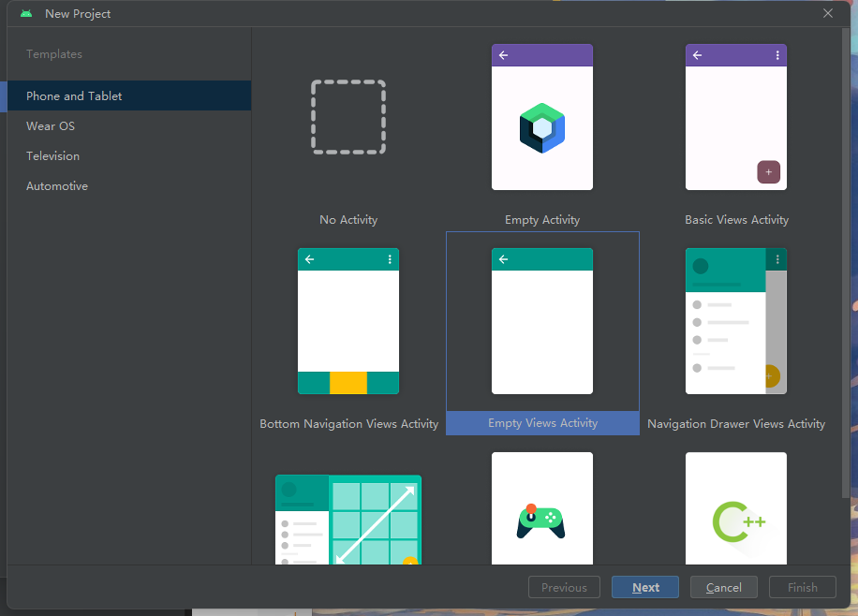The width and height of the screenshot is (858, 616).
Task: Click the Finish button
Action: [x=802, y=587]
